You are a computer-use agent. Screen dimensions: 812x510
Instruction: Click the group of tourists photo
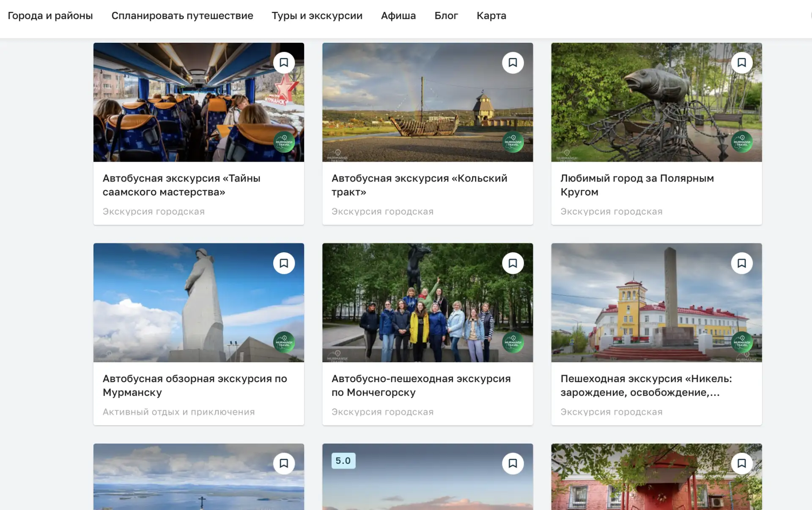[428, 303]
